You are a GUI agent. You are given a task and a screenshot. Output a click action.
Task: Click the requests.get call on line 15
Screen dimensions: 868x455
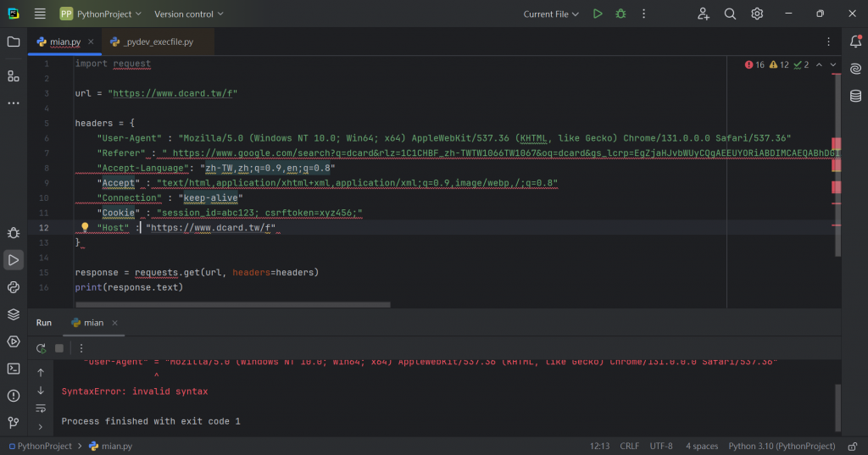167,272
